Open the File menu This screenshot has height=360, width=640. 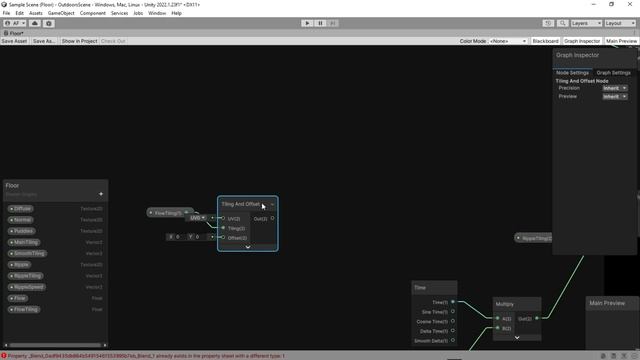[x=6, y=13]
